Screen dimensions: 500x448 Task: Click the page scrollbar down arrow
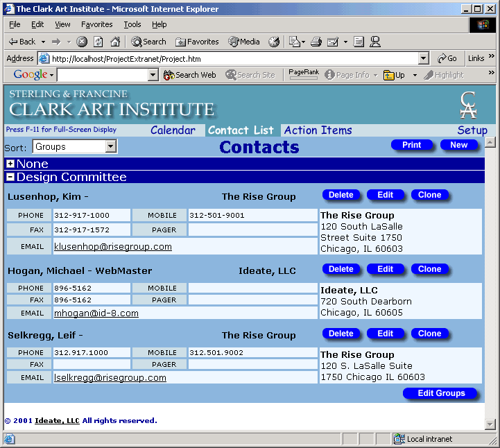(490, 424)
